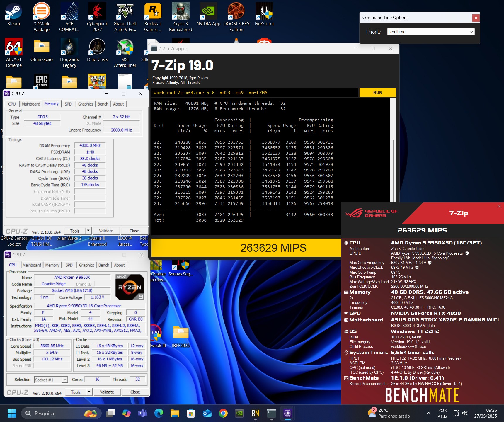
Task: Open the Copilot taskbar icon
Action: coord(127,413)
